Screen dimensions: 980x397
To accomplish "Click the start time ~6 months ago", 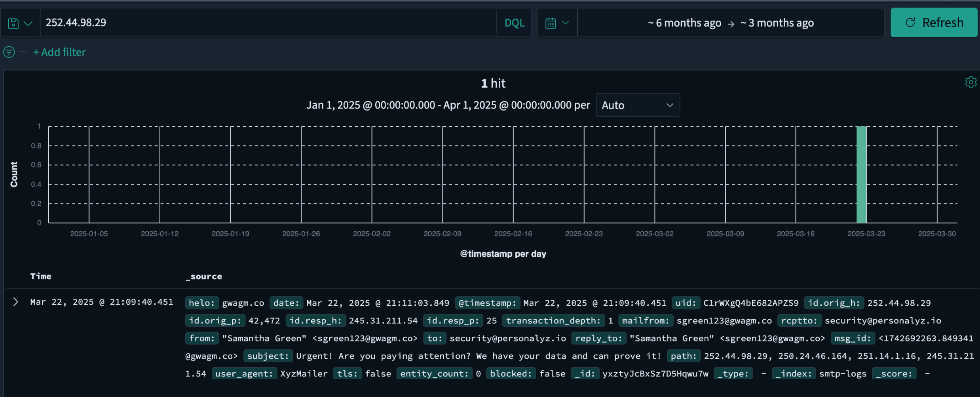I will [684, 23].
